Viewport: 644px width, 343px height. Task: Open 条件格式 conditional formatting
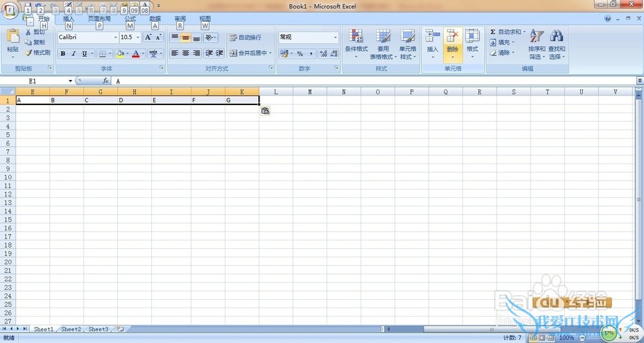(x=356, y=44)
